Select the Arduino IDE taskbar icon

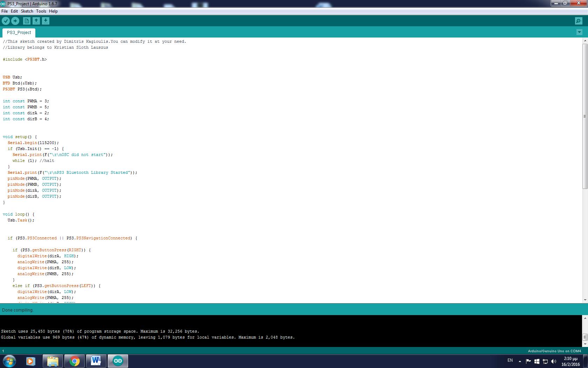(x=118, y=361)
